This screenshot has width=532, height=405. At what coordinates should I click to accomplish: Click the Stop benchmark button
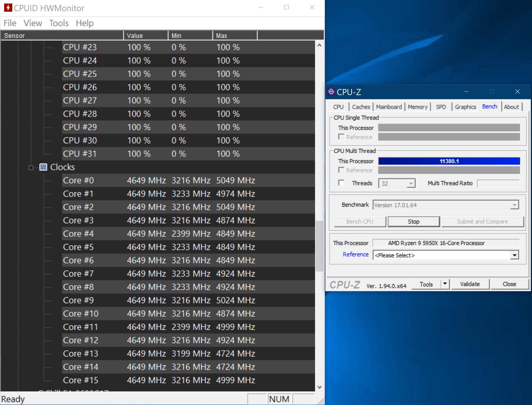click(413, 222)
